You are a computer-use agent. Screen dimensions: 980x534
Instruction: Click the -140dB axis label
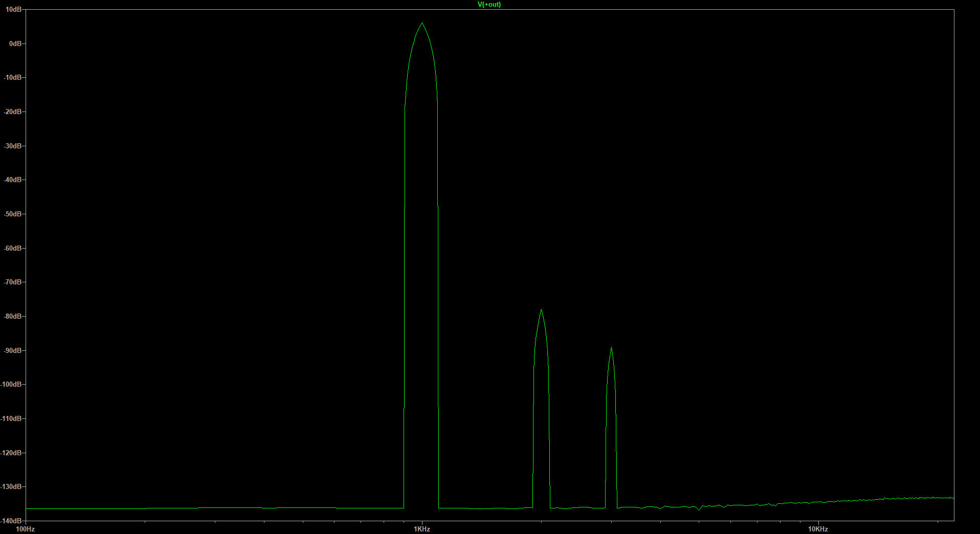point(11,521)
